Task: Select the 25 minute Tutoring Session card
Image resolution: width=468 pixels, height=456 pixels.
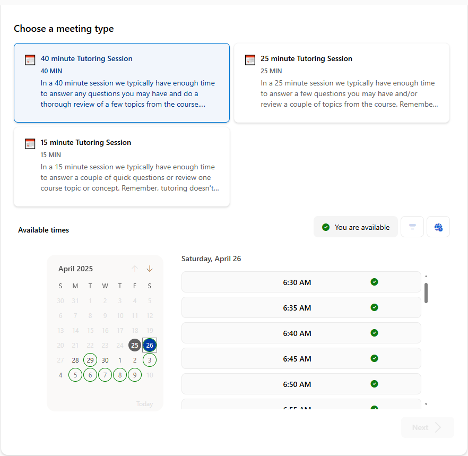Action: (x=342, y=83)
